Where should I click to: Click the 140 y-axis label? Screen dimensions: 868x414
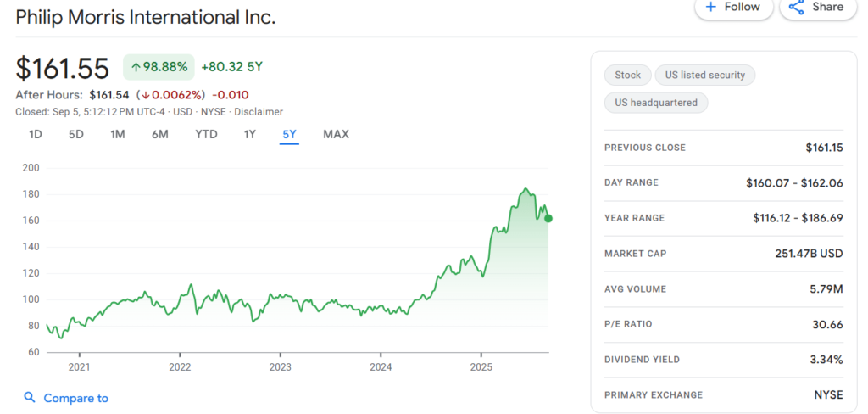pyautogui.click(x=31, y=247)
